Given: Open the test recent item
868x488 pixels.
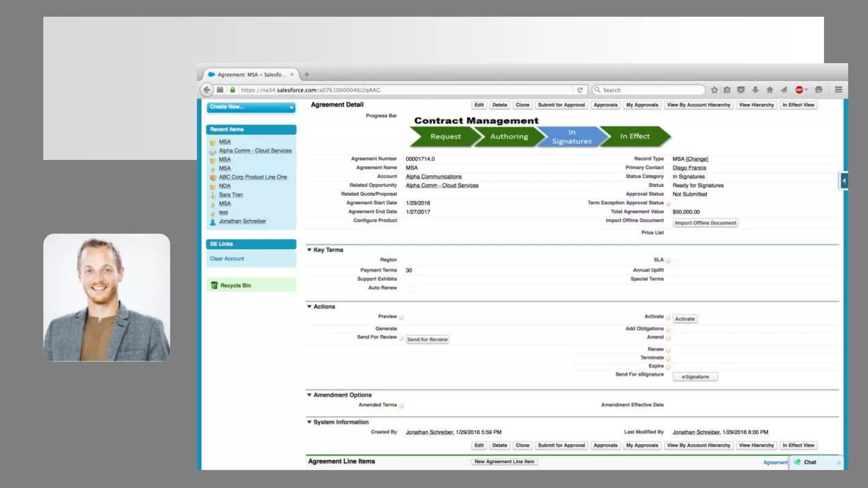Looking at the screenshot, I should coord(223,213).
